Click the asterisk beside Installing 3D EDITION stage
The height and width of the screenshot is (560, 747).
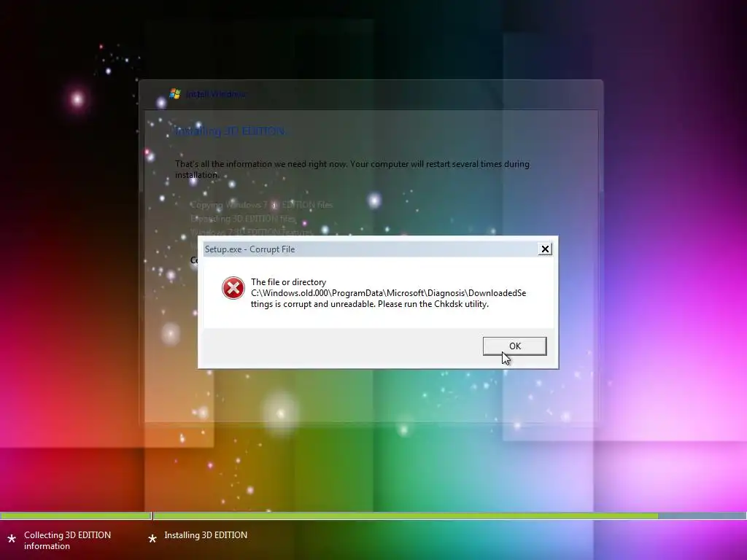click(x=152, y=539)
